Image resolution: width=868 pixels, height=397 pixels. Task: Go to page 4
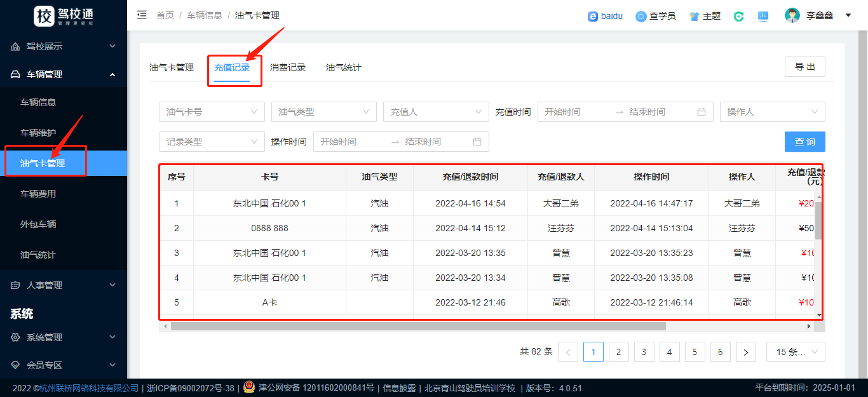tap(670, 352)
